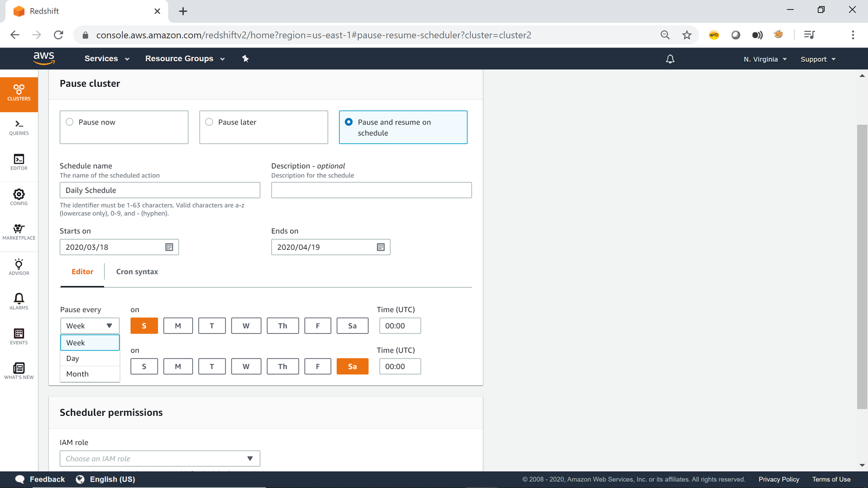The height and width of the screenshot is (488, 868).
Task: Open the N. Virginia region dropdown
Action: [765, 59]
